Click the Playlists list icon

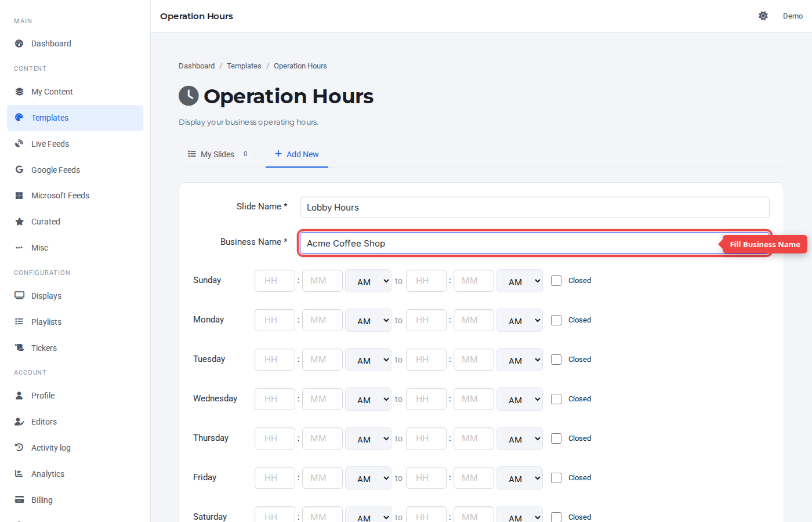pyautogui.click(x=19, y=322)
